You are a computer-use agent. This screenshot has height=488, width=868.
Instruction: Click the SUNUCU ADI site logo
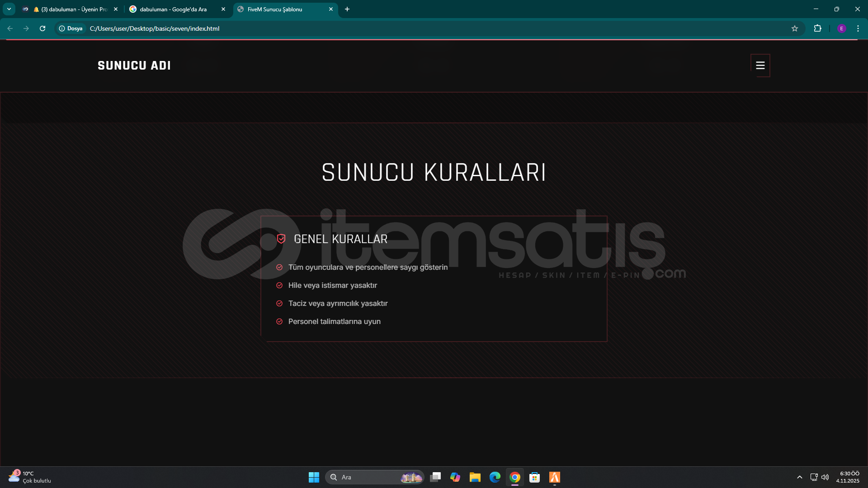coord(134,66)
